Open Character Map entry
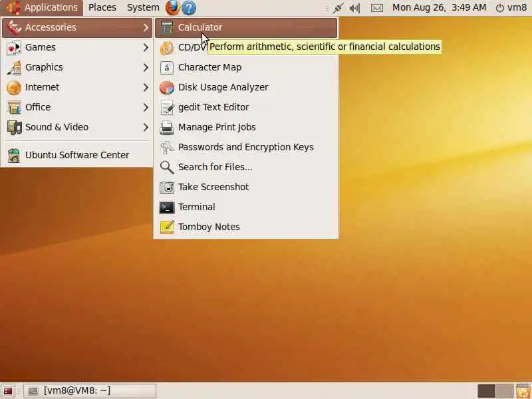The width and height of the screenshot is (532, 399). 246,68
